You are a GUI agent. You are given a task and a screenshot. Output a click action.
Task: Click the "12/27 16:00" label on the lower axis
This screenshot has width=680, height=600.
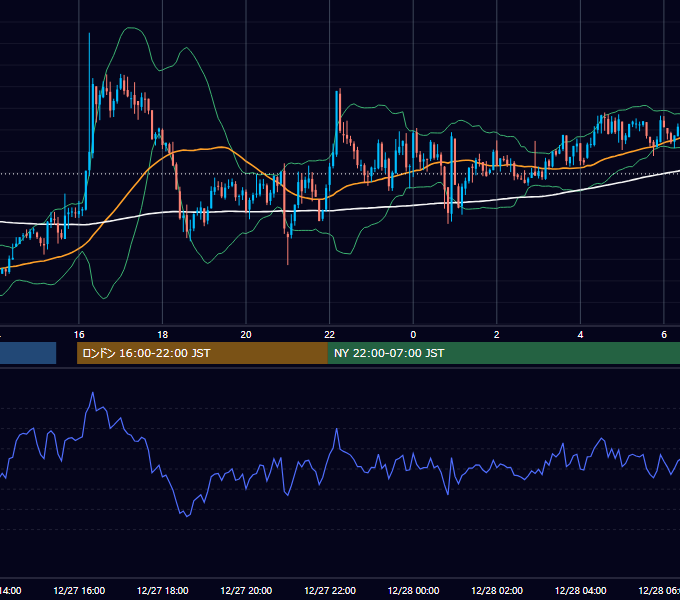tap(79, 590)
